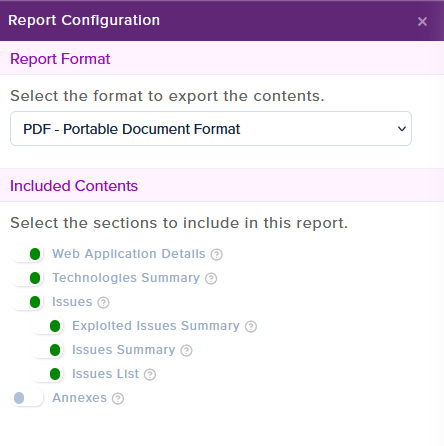Click the Issues List label
This screenshot has height=446, width=444.
click(105, 374)
